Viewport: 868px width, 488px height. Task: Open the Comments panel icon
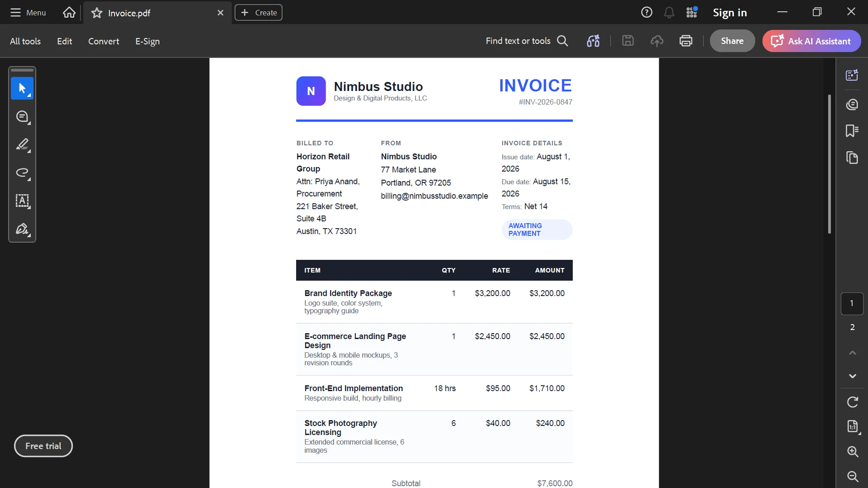(x=852, y=105)
